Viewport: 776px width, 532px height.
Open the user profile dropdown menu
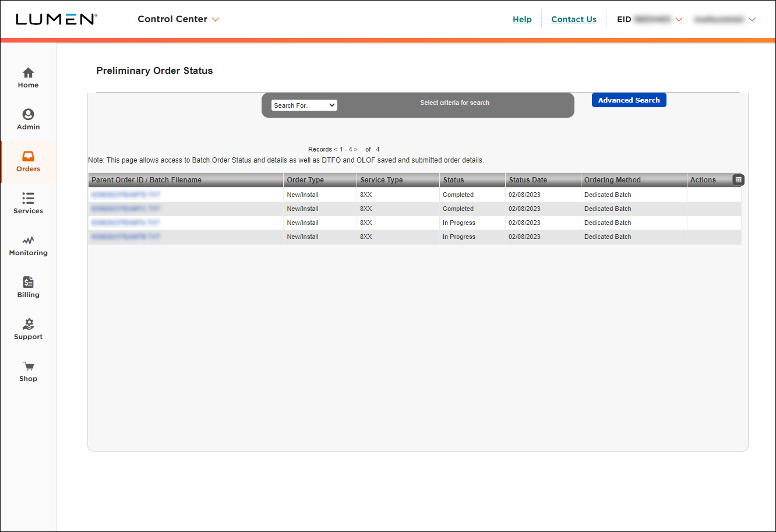pyautogui.click(x=724, y=19)
